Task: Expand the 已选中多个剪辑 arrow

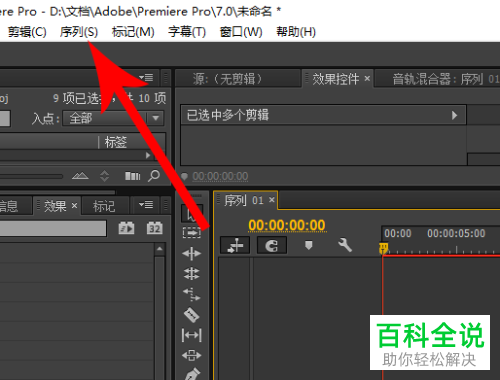Action: 454,115
